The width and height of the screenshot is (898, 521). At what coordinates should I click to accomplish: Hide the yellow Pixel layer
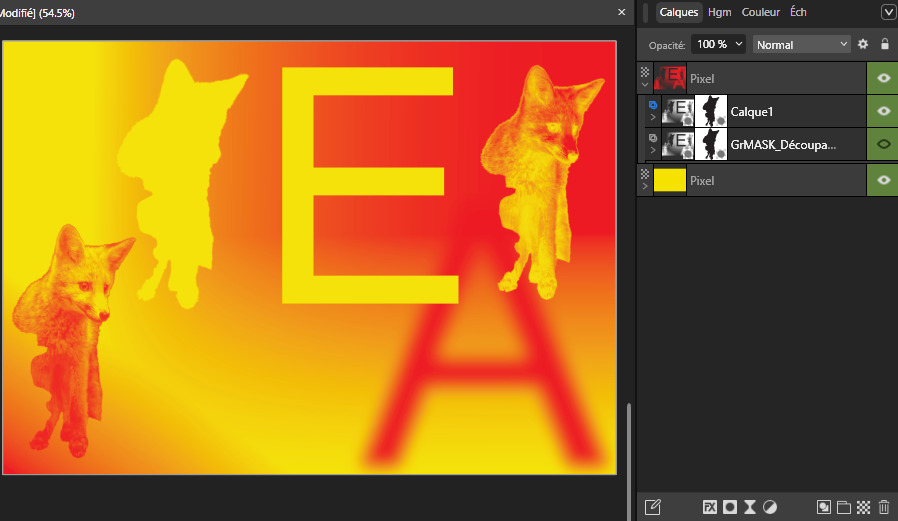point(883,180)
